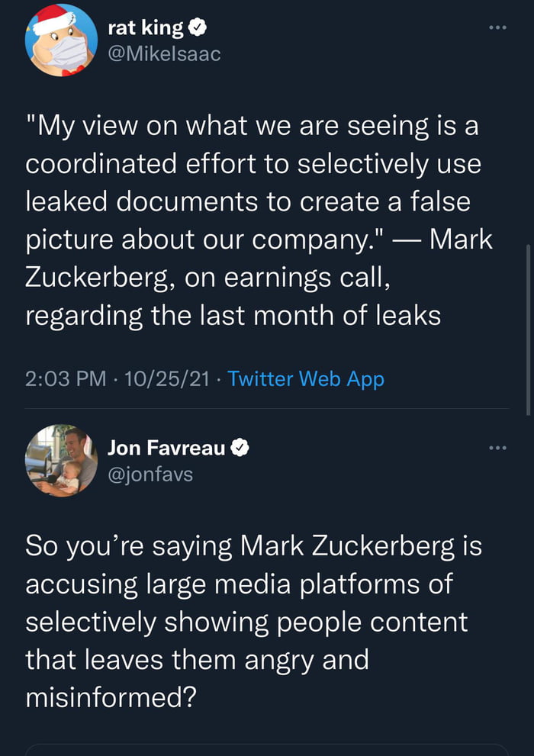Image resolution: width=534 pixels, height=756 pixels.
Task: Click the vertical scrollbar thumb
Action: click(528, 328)
